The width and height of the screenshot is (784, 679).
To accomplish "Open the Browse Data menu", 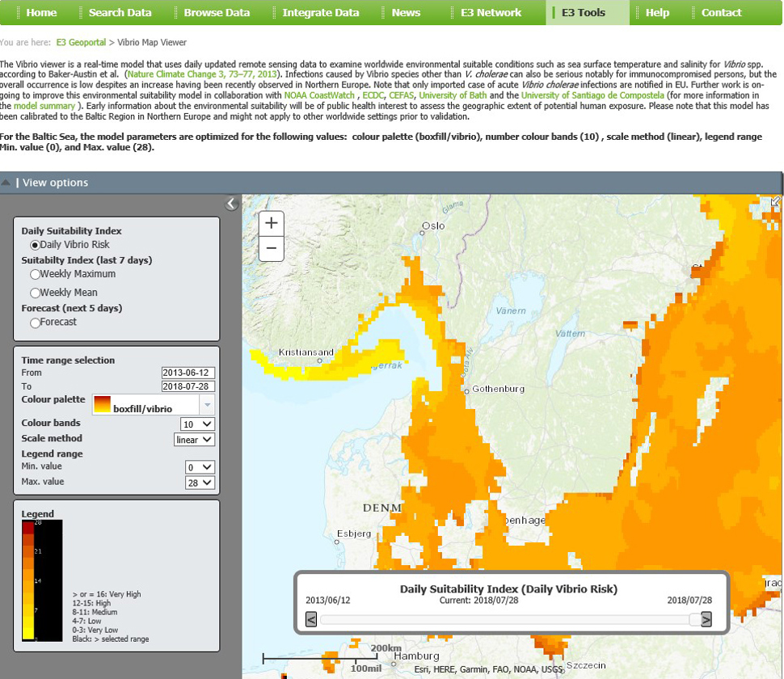I will tap(217, 13).
